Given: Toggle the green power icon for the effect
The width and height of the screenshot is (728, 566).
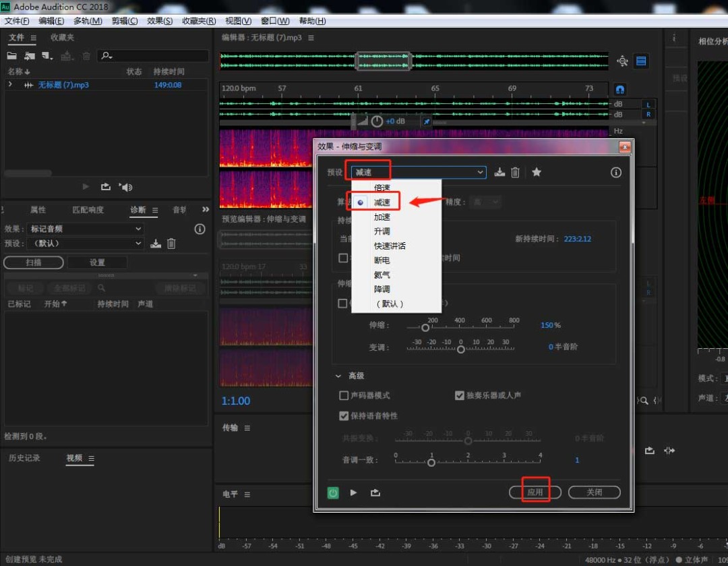Looking at the screenshot, I should click(x=333, y=493).
